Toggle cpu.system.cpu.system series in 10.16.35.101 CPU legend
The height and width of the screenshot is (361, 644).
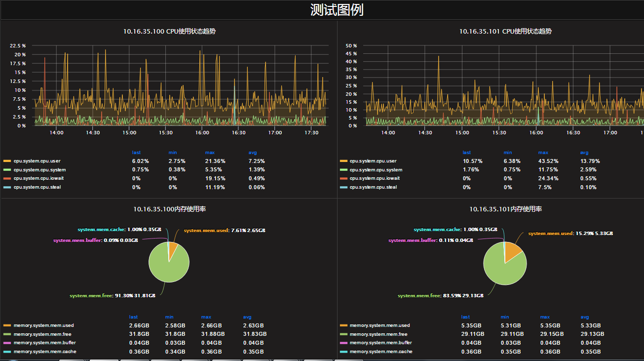[376, 170]
